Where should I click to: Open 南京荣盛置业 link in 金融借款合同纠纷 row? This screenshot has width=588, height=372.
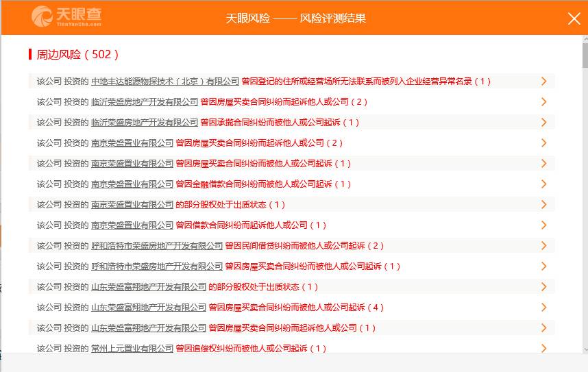click(x=132, y=184)
